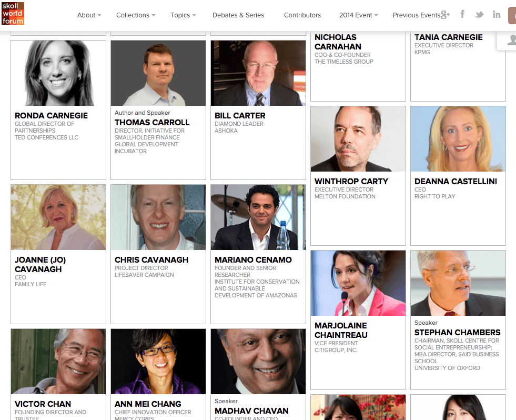Open the Debates & Series menu item
The width and height of the screenshot is (516, 420).
(238, 15)
